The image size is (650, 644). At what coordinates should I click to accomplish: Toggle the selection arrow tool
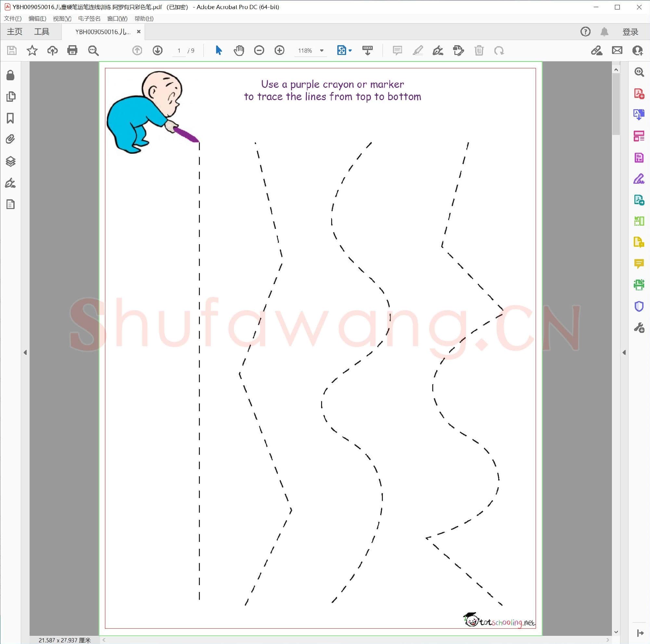[x=219, y=50]
